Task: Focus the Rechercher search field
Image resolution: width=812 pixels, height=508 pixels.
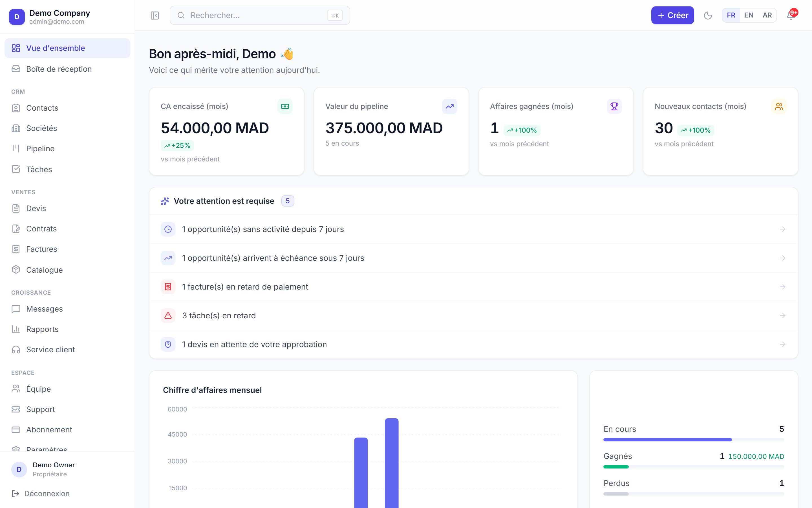Action: pyautogui.click(x=260, y=16)
